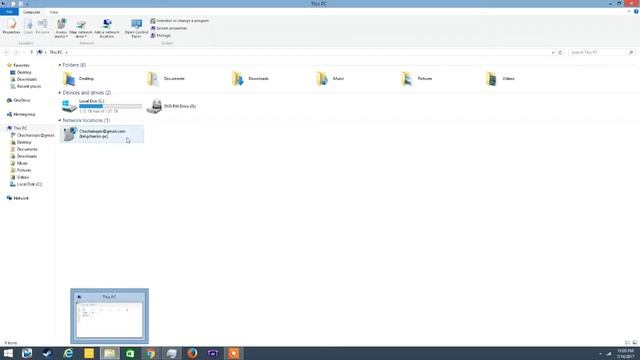Open Downloads under Favorites

pos(23,79)
